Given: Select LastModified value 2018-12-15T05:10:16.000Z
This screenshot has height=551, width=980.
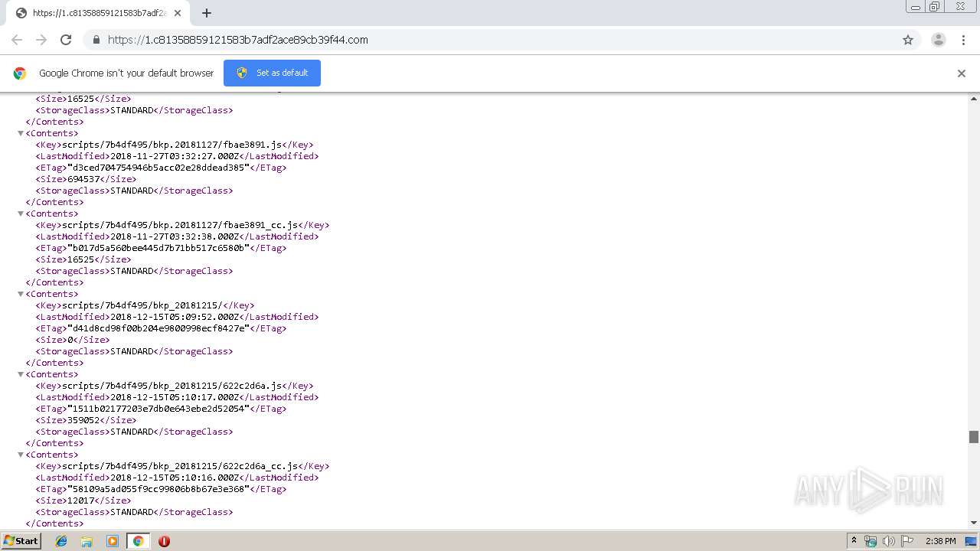Looking at the screenshot, I should pyautogui.click(x=176, y=478).
